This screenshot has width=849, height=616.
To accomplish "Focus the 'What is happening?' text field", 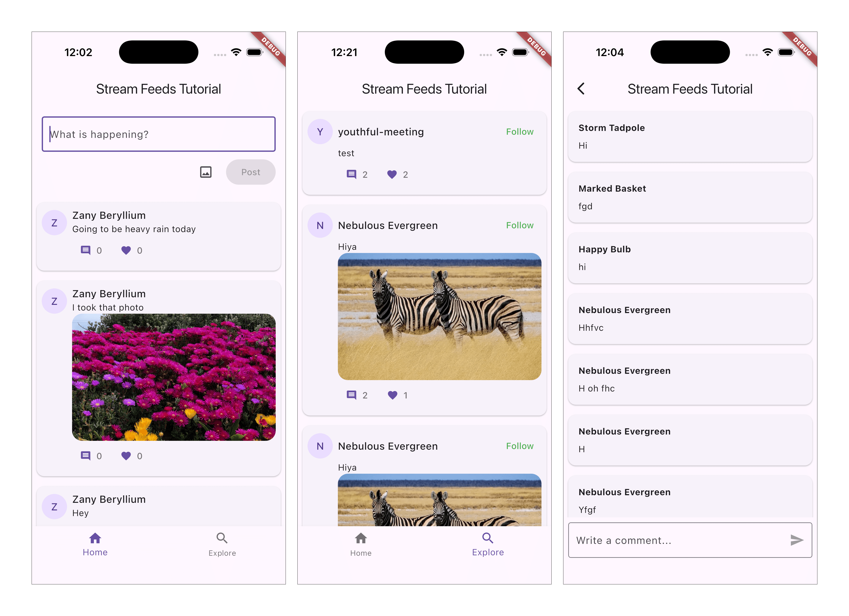I will pyautogui.click(x=159, y=134).
